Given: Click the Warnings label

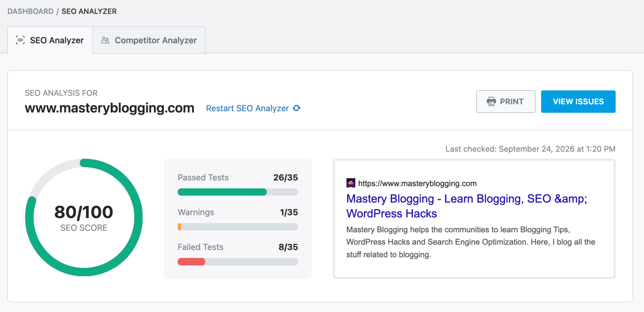Looking at the screenshot, I should 196,212.
